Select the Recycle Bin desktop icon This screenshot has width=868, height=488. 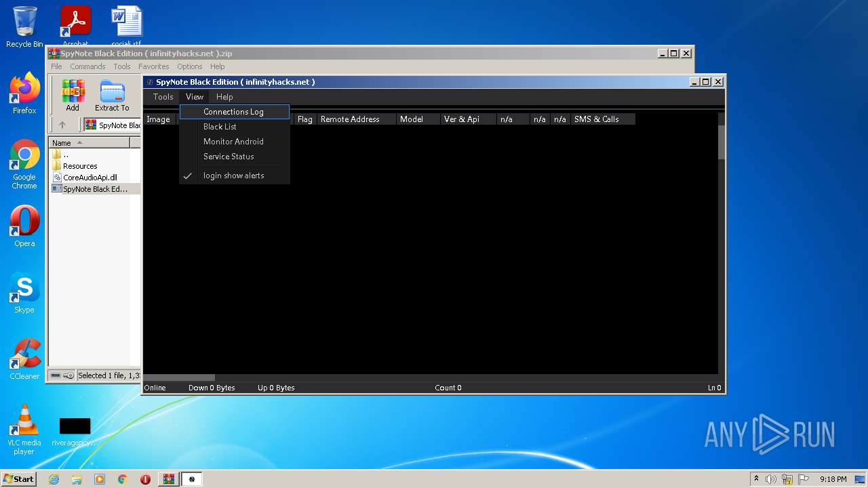pos(24,27)
